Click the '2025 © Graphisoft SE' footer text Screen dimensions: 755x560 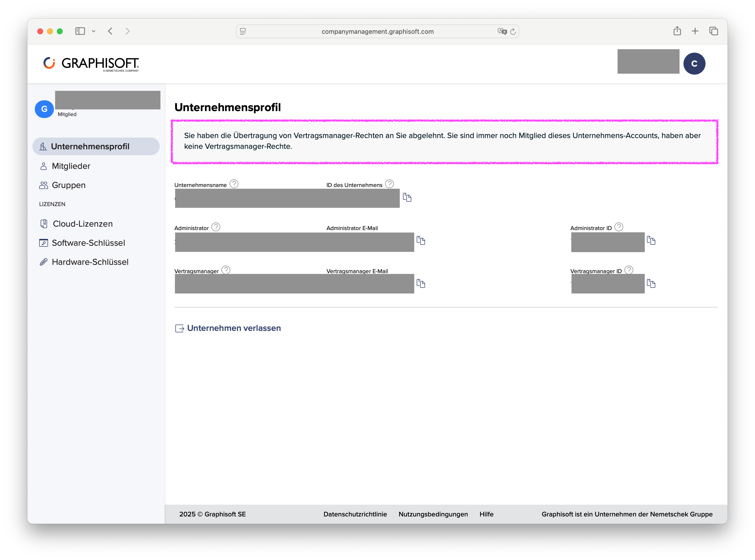pos(212,514)
